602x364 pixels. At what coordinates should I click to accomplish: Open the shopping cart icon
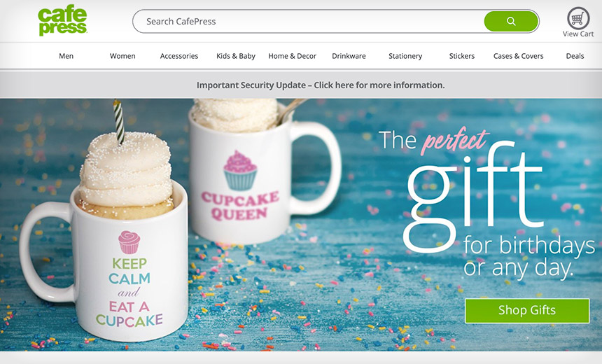pos(577,18)
